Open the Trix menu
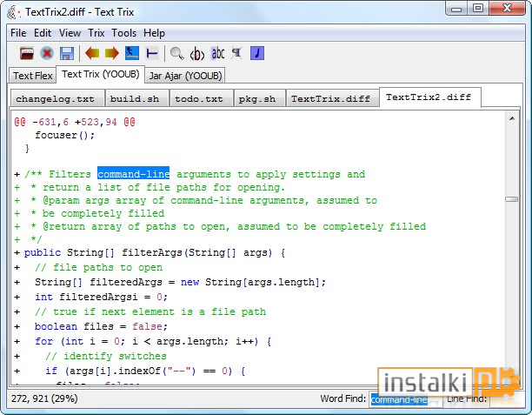Viewport: 532px width, 415px height. [x=96, y=33]
